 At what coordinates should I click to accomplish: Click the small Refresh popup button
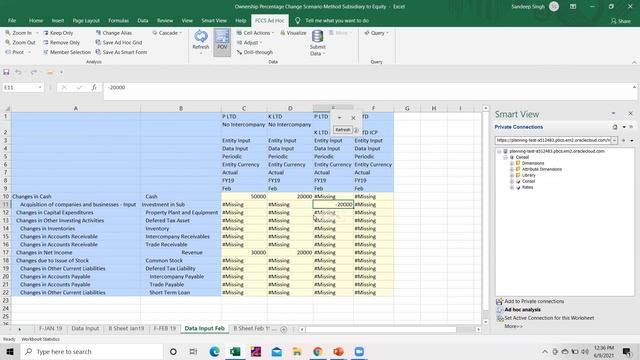342,129
